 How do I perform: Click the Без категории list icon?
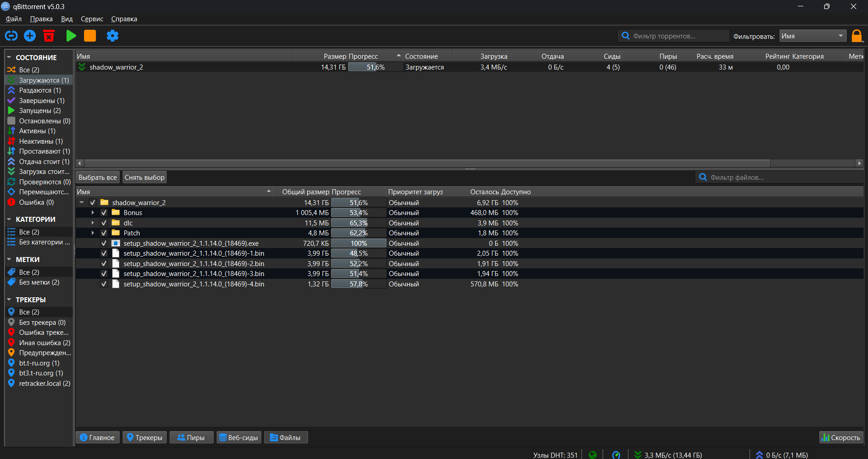coord(11,242)
